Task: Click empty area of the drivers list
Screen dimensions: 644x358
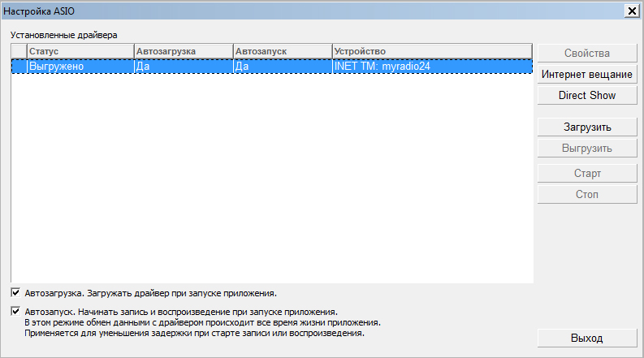Action: tap(271, 179)
